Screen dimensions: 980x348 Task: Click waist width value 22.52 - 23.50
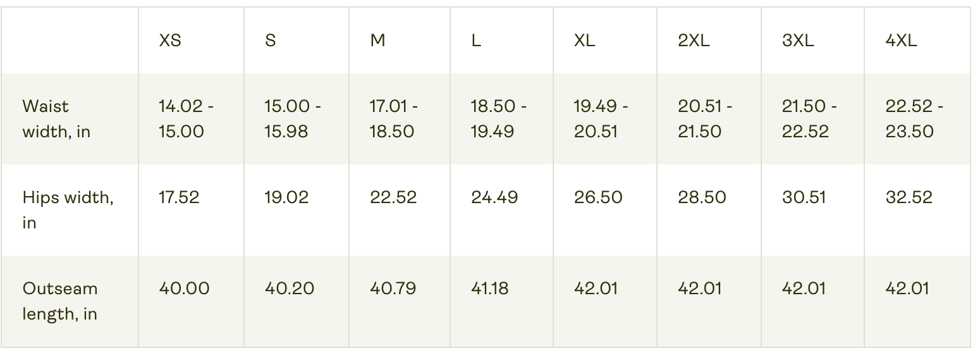point(914,119)
